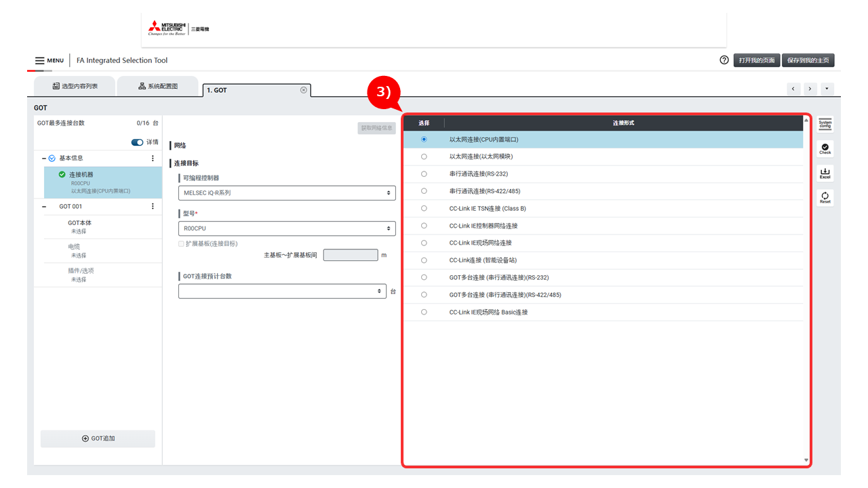
Task: Click the GOT追加 button
Action: pyautogui.click(x=98, y=439)
